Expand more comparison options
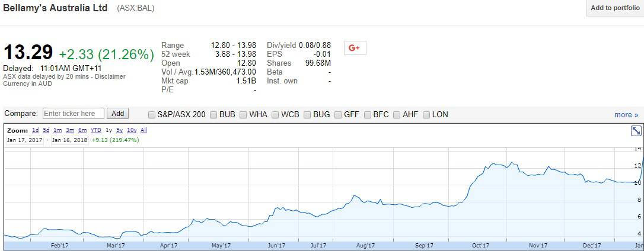The height and width of the screenshot is (251, 644). pyautogui.click(x=626, y=115)
